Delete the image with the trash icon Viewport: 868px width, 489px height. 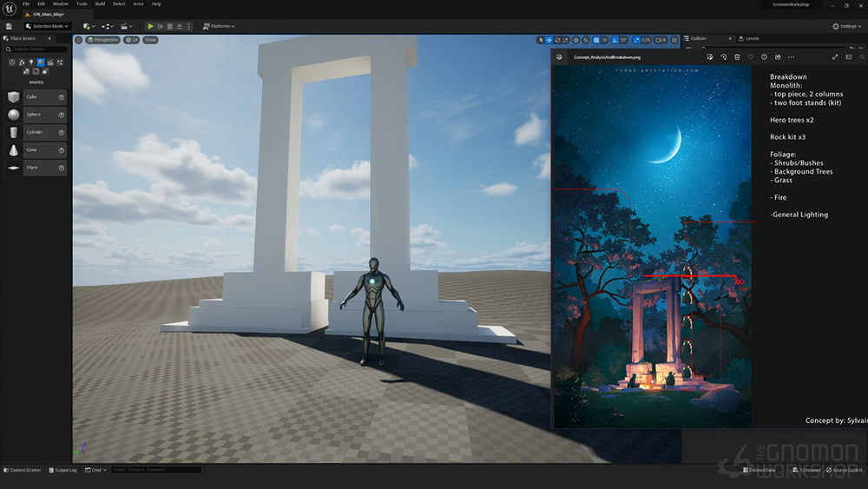click(x=737, y=57)
